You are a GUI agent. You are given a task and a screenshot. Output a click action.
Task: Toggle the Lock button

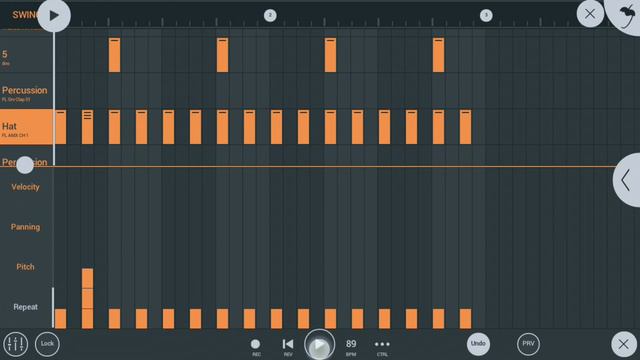(47, 344)
